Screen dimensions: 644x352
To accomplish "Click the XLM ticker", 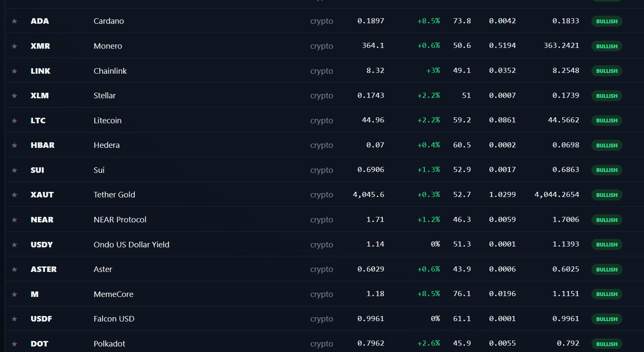I will (x=39, y=96).
